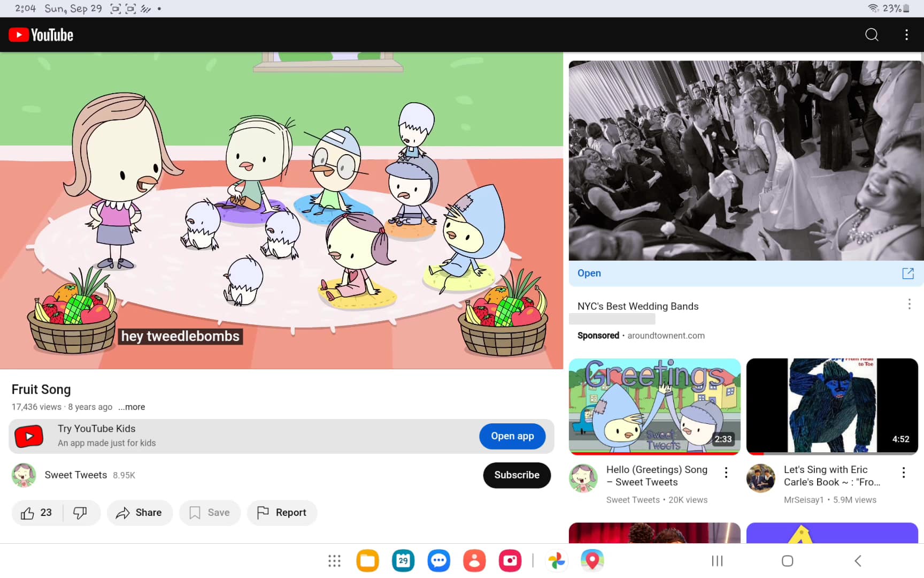Subscribe to Sweet Tweets channel
This screenshot has width=924, height=578.
[517, 475]
